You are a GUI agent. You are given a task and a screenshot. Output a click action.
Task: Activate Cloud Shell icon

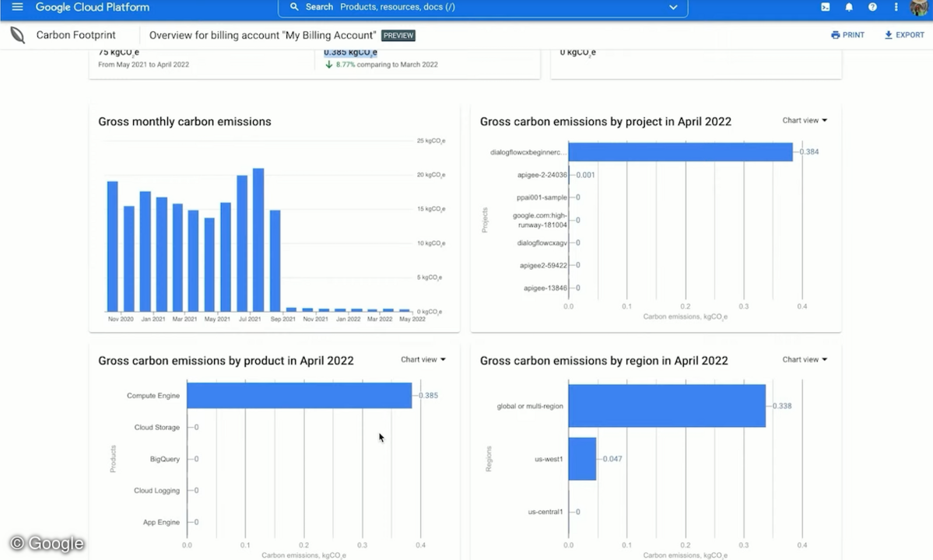tap(826, 7)
